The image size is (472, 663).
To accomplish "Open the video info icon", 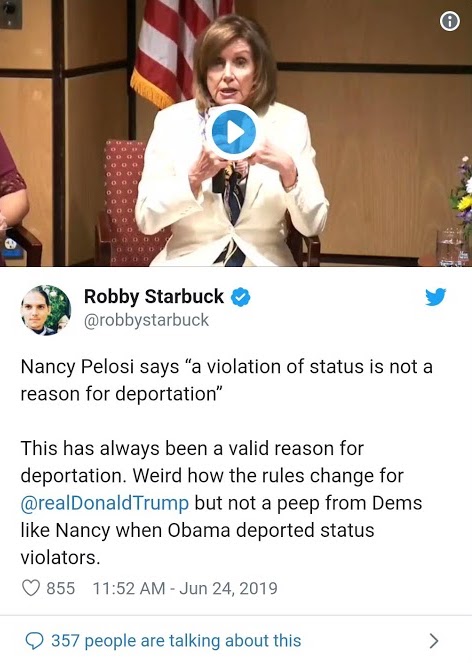I will (x=450, y=21).
